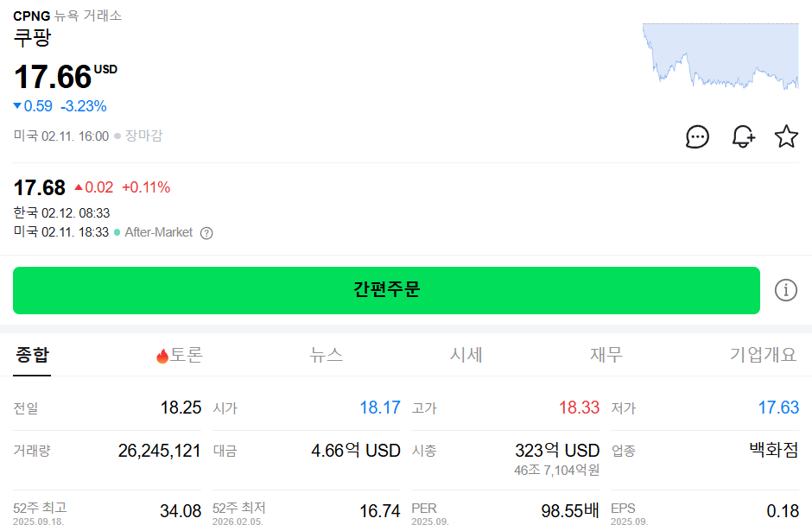The width and height of the screenshot is (812, 531).
Task: Click the PER value 98.55배
Action: (x=570, y=511)
